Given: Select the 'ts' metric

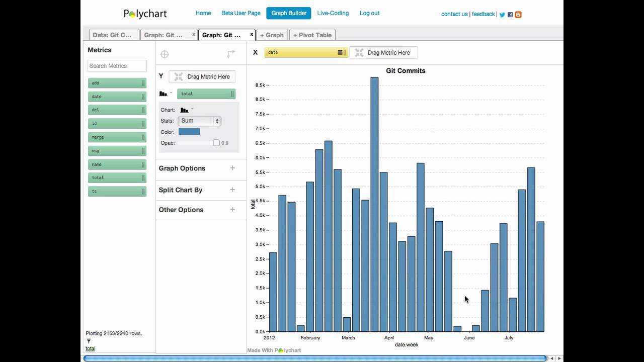Looking at the screenshot, I should click(x=117, y=191).
